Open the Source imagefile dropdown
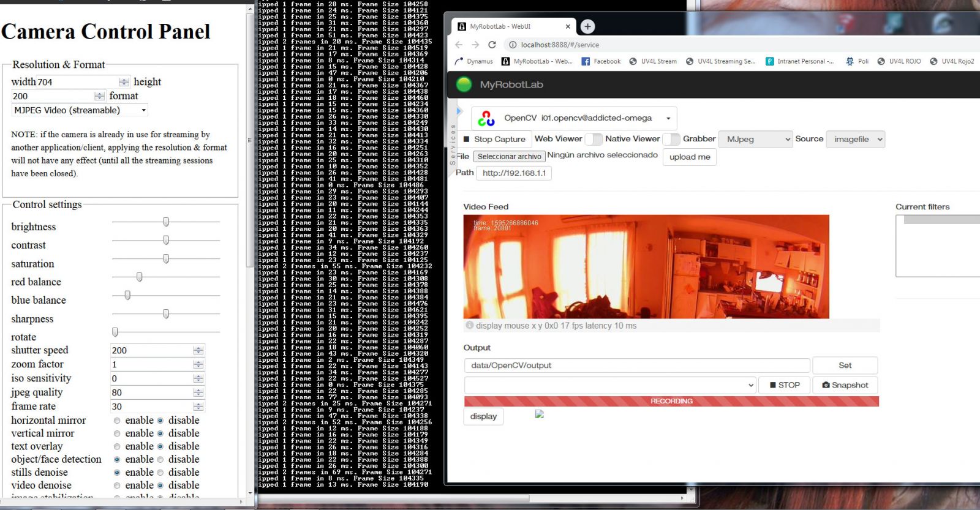Image resolution: width=980 pixels, height=510 pixels. coord(856,140)
